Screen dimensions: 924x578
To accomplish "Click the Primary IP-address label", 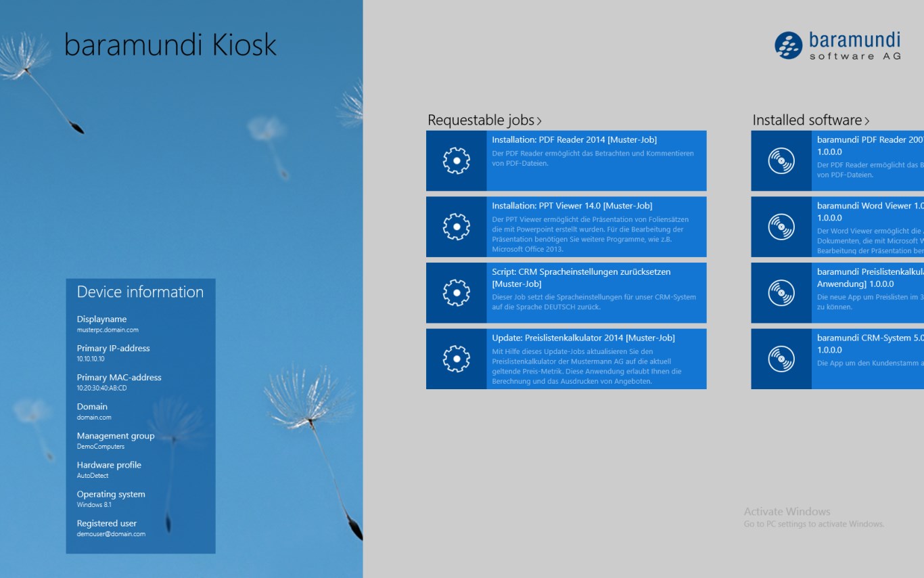I will tap(113, 349).
